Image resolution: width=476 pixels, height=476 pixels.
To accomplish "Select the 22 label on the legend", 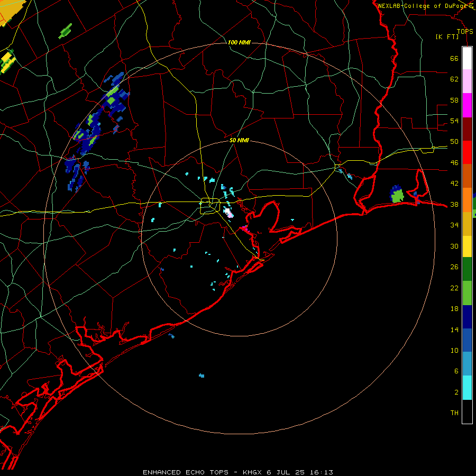I will click(454, 288).
